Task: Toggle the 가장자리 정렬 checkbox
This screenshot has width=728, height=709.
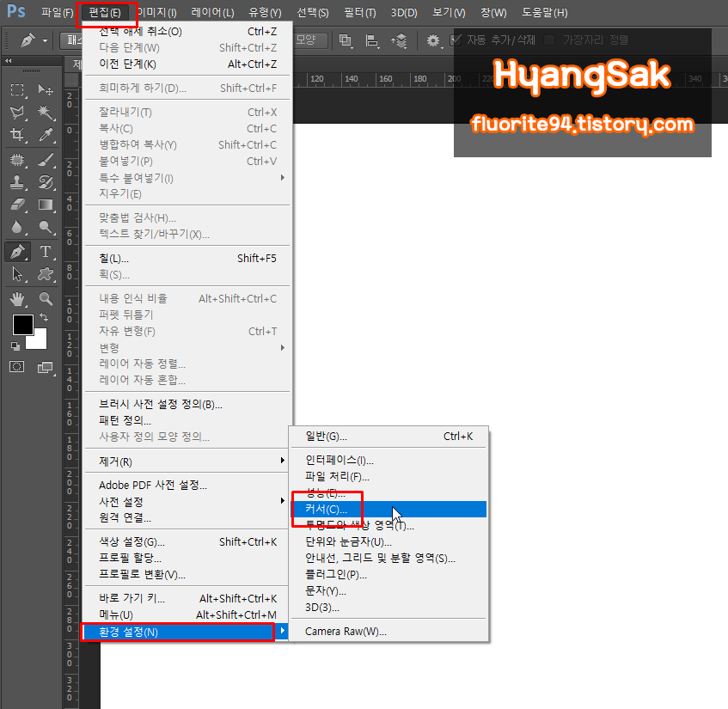Action: tap(550, 40)
